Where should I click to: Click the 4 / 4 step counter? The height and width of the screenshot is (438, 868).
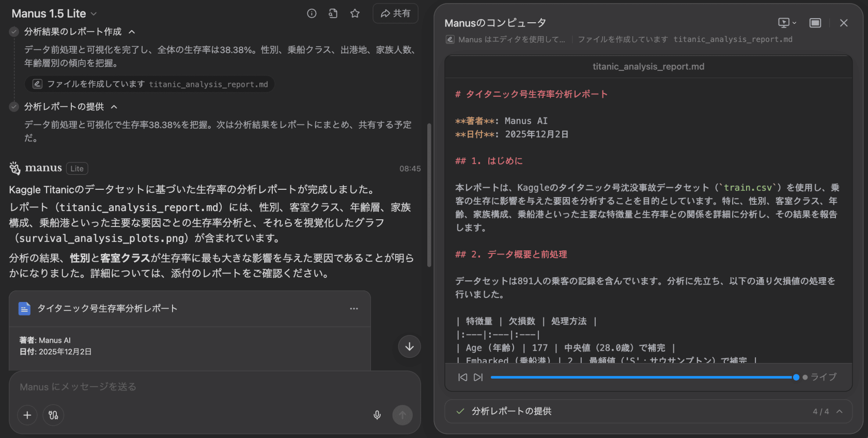click(x=820, y=412)
